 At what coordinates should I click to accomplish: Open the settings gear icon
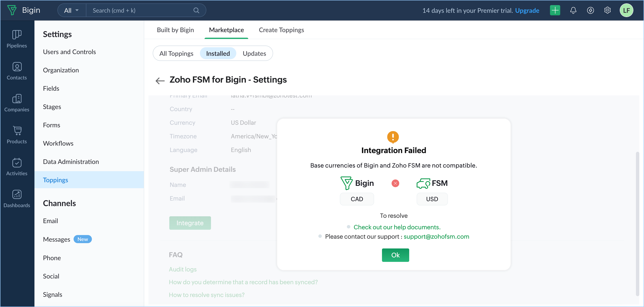point(607,10)
